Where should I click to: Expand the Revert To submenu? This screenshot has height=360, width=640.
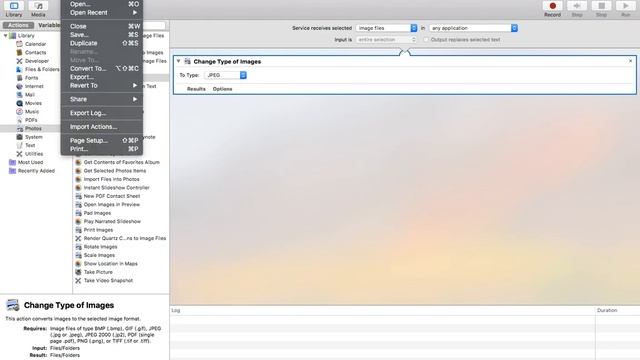pyautogui.click(x=102, y=86)
